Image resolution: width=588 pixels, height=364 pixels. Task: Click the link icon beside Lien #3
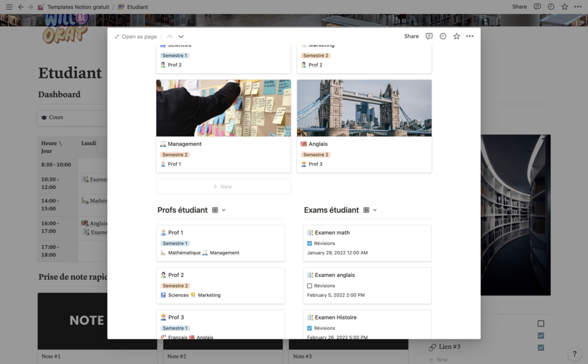(432, 347)
